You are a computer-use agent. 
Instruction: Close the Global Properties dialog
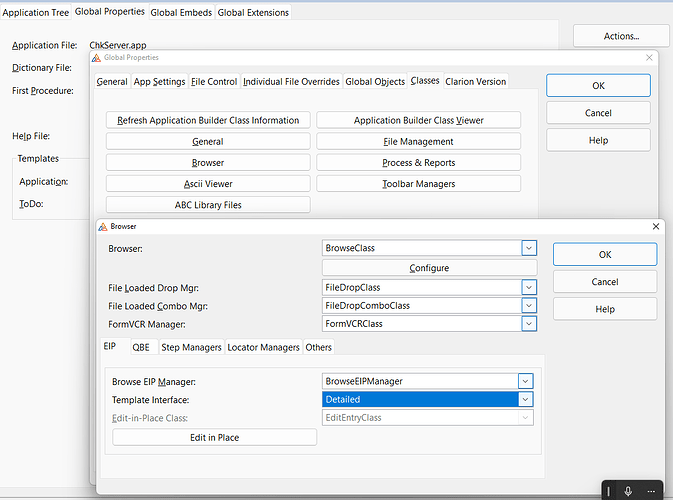pyautogui.click(x=649, y=59)
